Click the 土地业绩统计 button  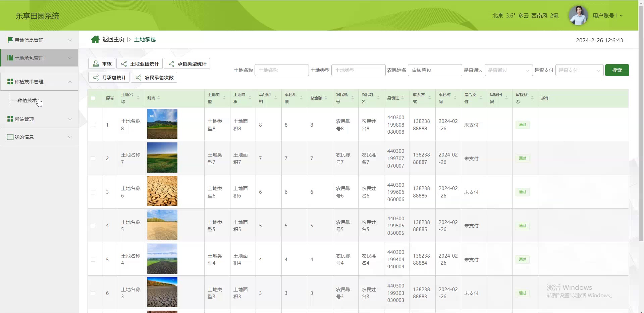[x=140, y=64]
